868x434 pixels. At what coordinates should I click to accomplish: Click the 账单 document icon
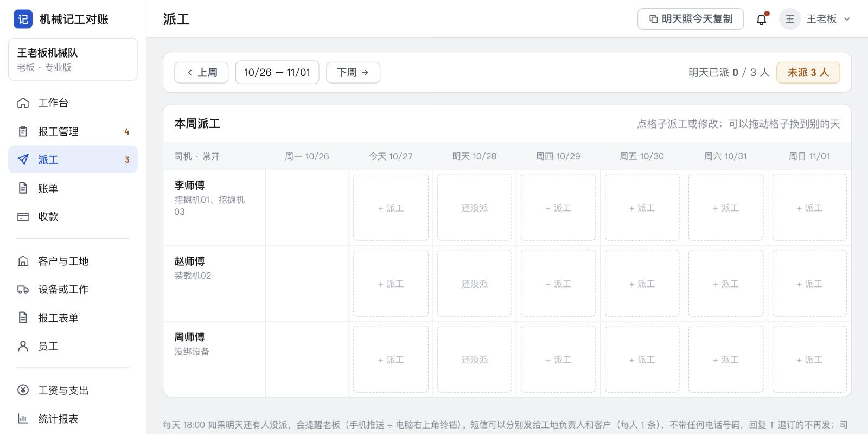[23, 188]
